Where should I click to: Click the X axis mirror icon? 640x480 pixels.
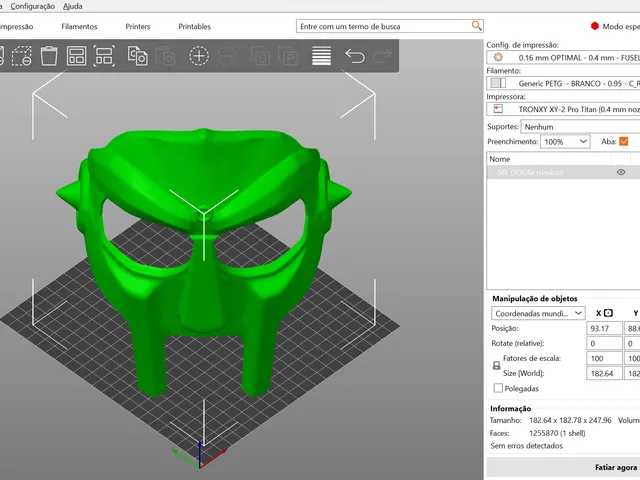(x=608, y=313)
